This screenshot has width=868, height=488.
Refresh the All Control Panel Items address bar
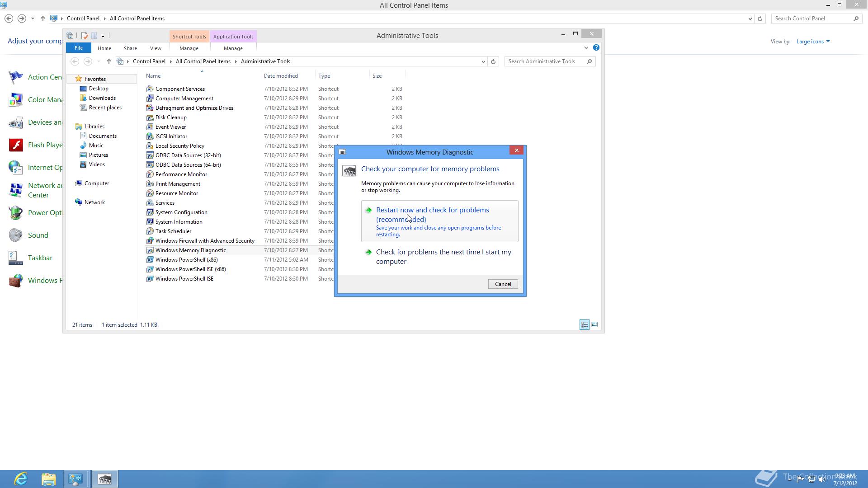[x=760, y=19]
